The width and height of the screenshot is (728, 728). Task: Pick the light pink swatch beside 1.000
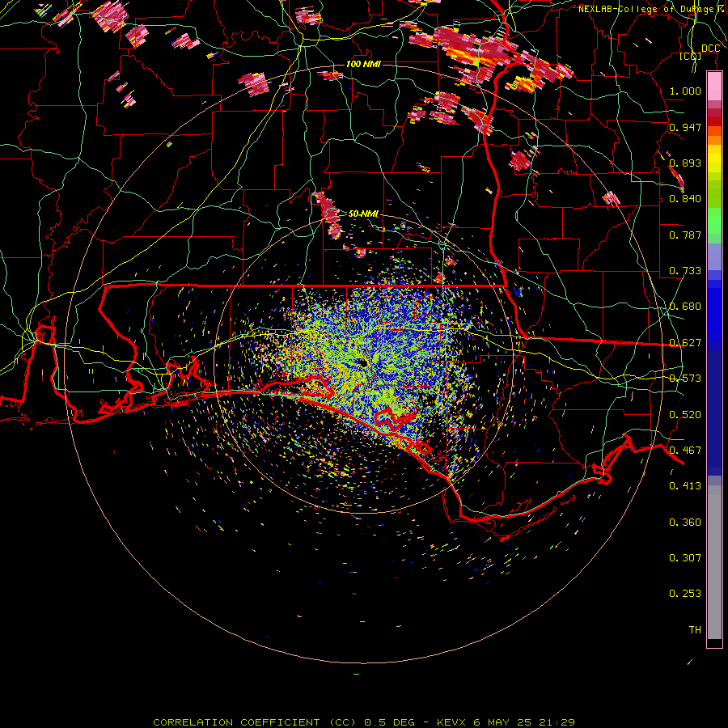(x=714, y=87)
